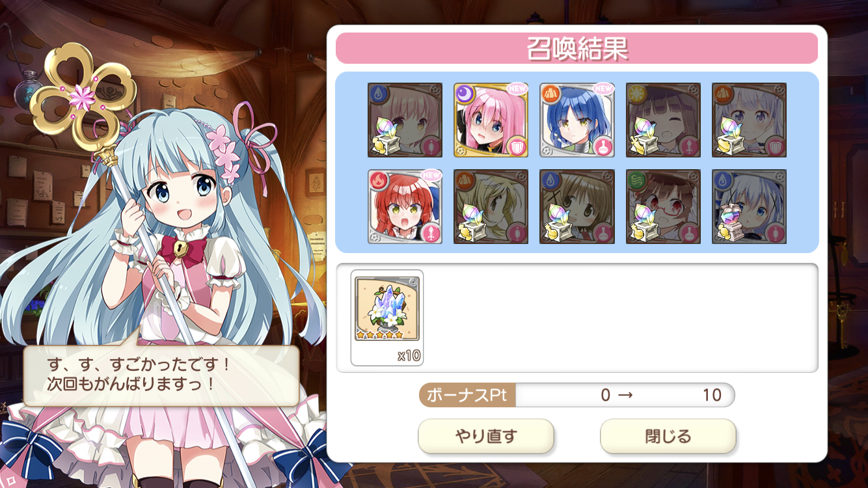Click the moon element icon on pink-haired card
The image size is (868, 488).
[x=465, y=94]
